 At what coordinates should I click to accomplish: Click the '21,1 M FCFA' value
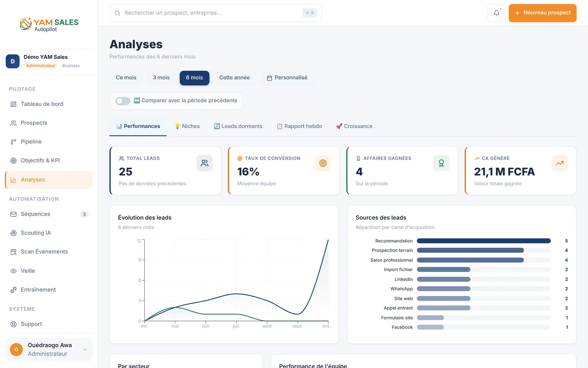click(504, 172)
